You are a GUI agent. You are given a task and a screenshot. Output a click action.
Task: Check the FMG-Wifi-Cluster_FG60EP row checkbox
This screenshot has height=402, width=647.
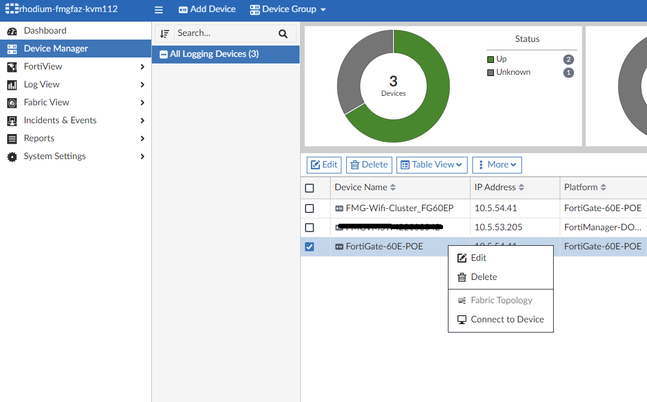pyautogui.click(x=310, y=208)
